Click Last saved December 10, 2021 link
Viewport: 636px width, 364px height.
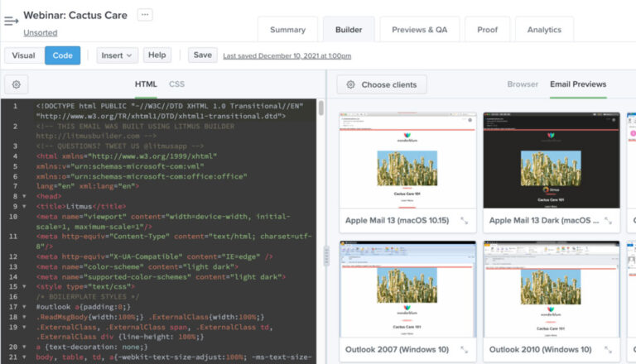pyautogui.click(x=287, y=56)
